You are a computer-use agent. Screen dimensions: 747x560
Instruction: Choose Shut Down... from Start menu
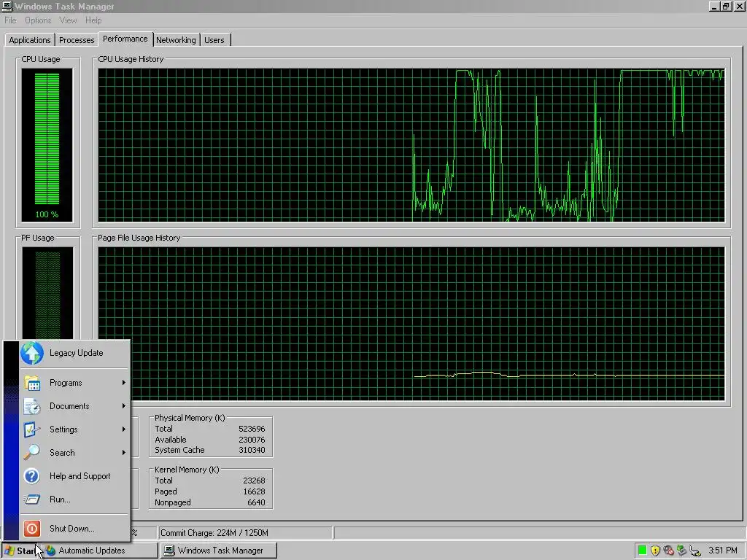(x=75, y=529)
